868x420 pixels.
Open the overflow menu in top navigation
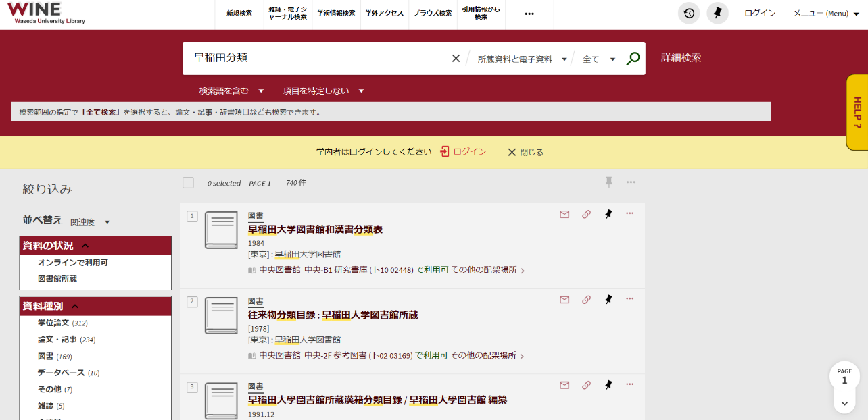(x=529, y=14)
